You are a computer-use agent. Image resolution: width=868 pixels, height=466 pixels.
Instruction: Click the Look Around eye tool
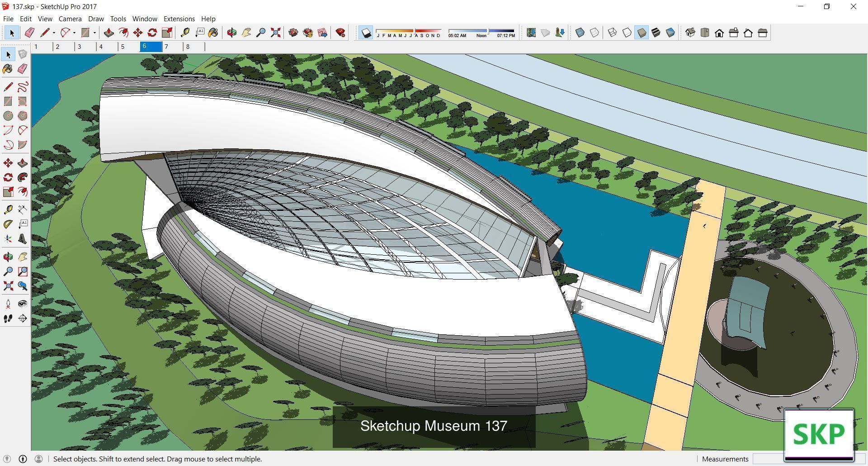pyautogui.click(x=23, y=304)
